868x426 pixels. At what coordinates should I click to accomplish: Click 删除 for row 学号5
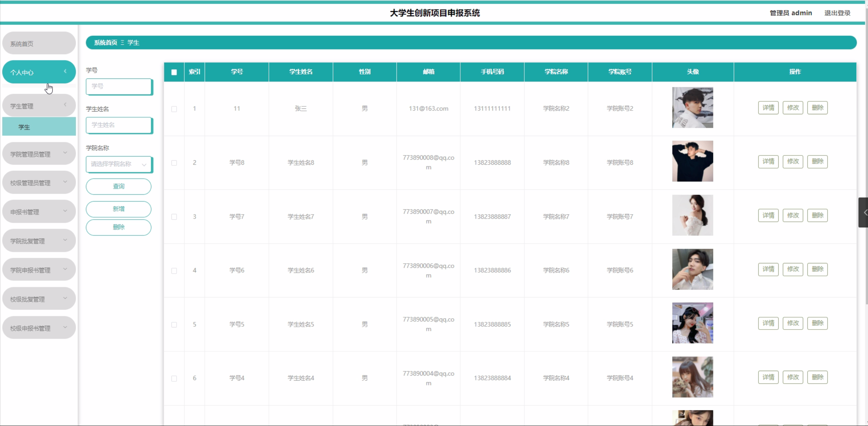817,323
